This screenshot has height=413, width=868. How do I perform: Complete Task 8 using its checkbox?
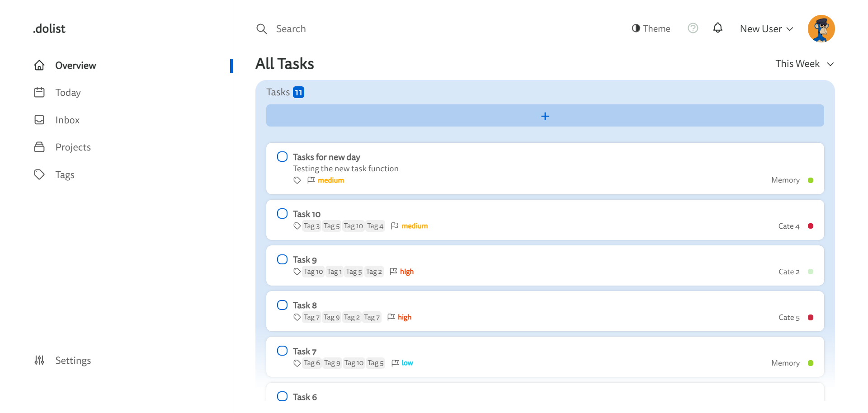[x=282, y=305]
